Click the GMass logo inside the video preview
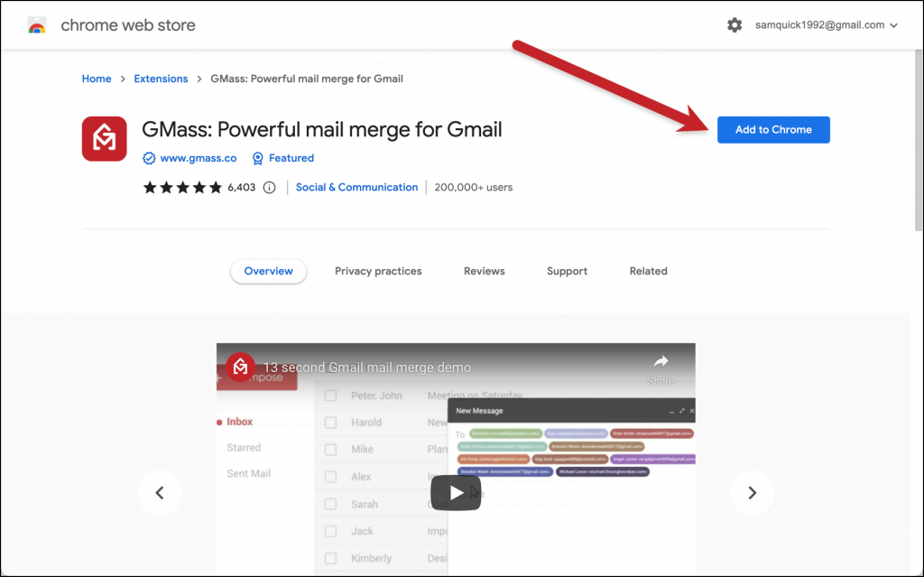924x577 pixels. click(240, 368)
